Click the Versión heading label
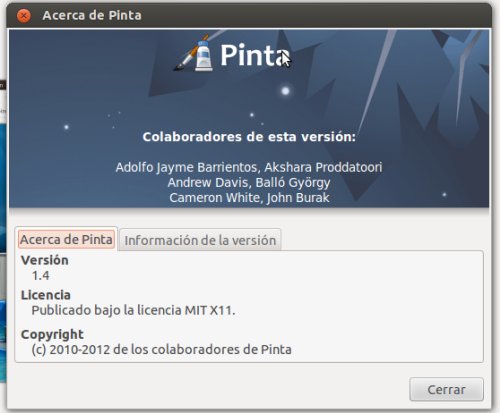 coord(45,260)
